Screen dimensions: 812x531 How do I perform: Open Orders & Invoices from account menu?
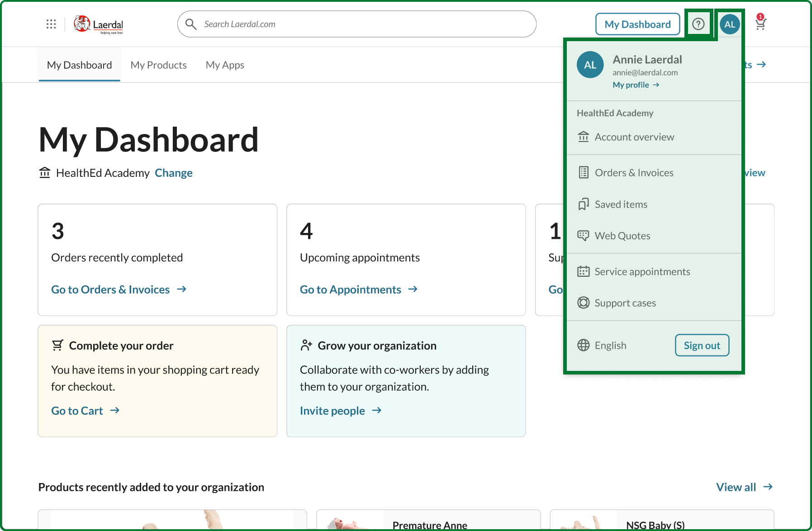point(633,173)
